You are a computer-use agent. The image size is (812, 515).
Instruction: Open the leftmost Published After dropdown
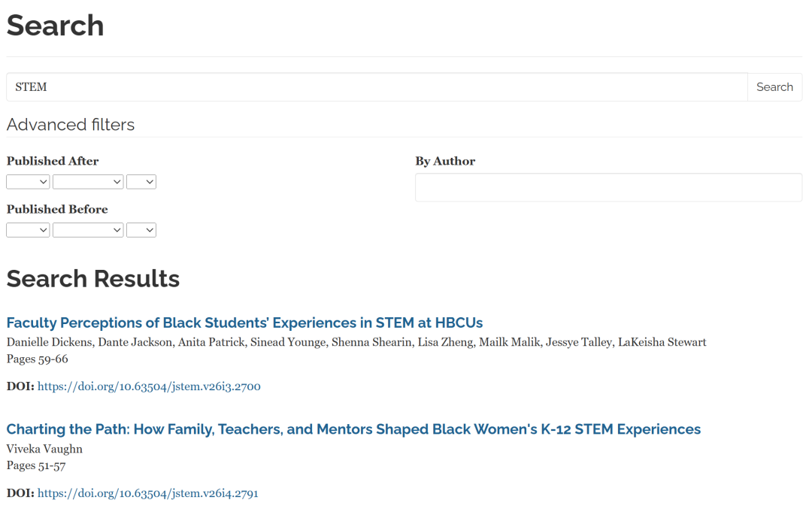tap(28, 182)
